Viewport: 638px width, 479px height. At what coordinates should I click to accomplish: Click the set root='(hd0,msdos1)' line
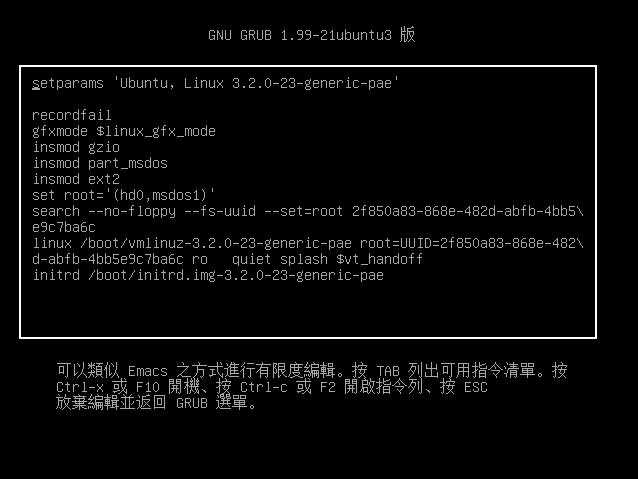click(124, 195)
